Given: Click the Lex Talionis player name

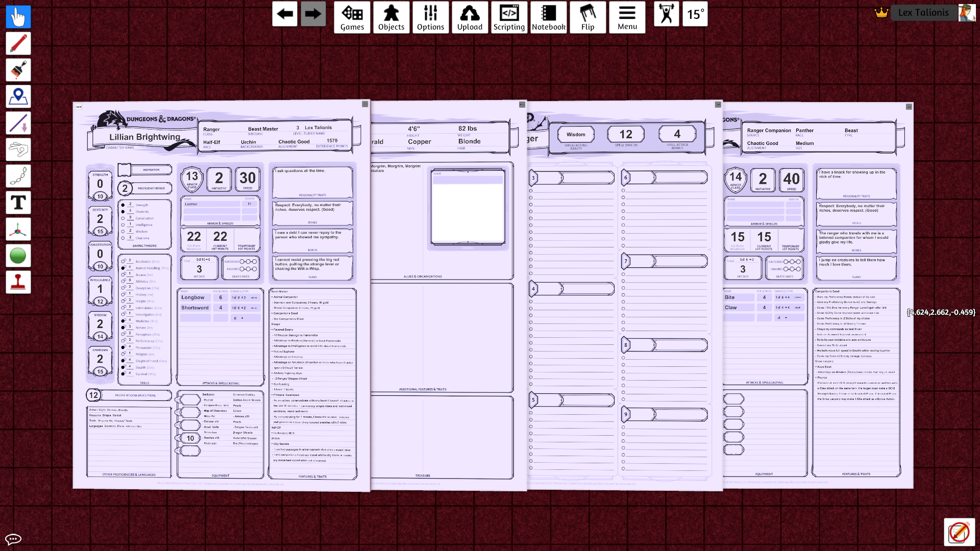Looking at the screenshot, I should pyautogui.click(x=923, y=13).
